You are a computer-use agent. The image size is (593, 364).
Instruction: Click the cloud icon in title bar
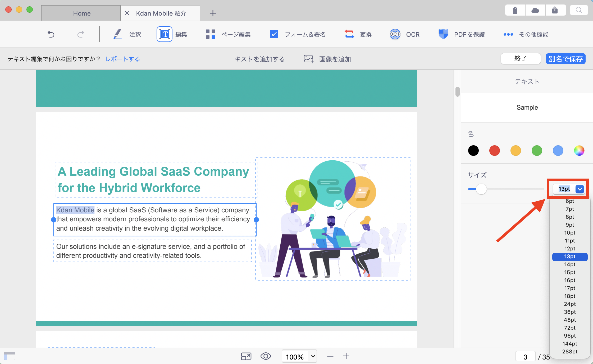point(535,10)
